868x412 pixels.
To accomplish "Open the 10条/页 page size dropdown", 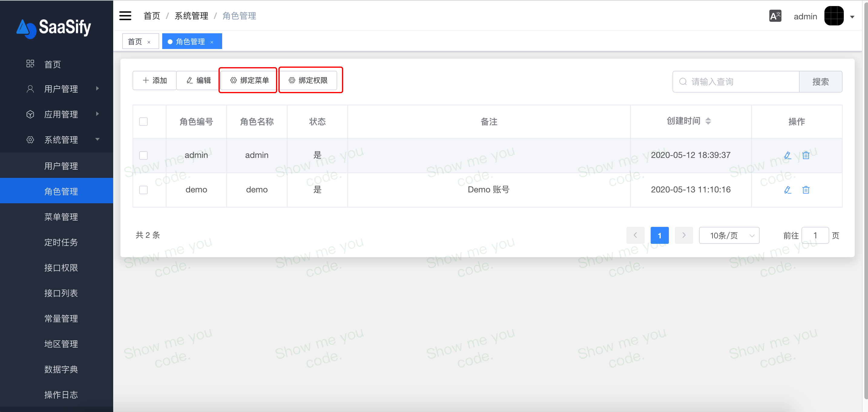I will click(729, 235).
